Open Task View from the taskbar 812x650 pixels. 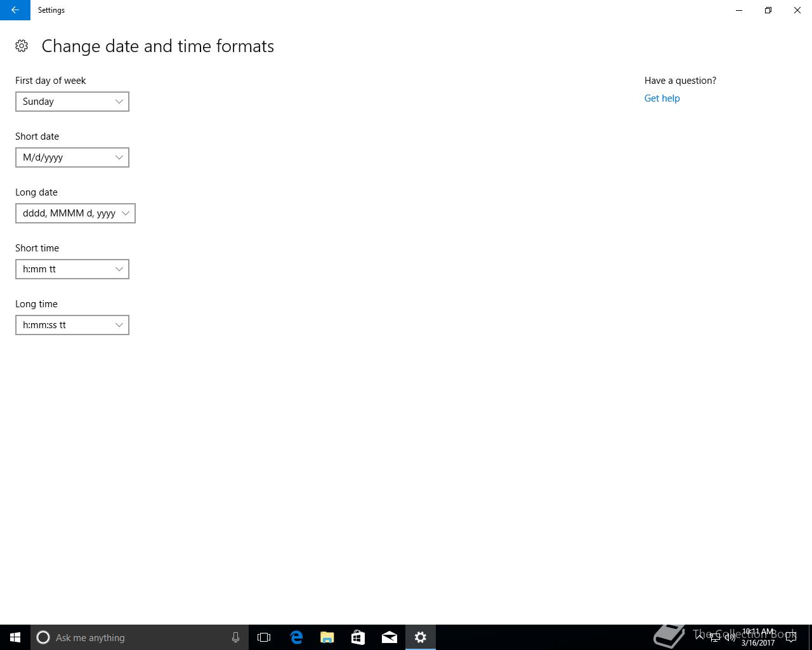click(264, 637)
